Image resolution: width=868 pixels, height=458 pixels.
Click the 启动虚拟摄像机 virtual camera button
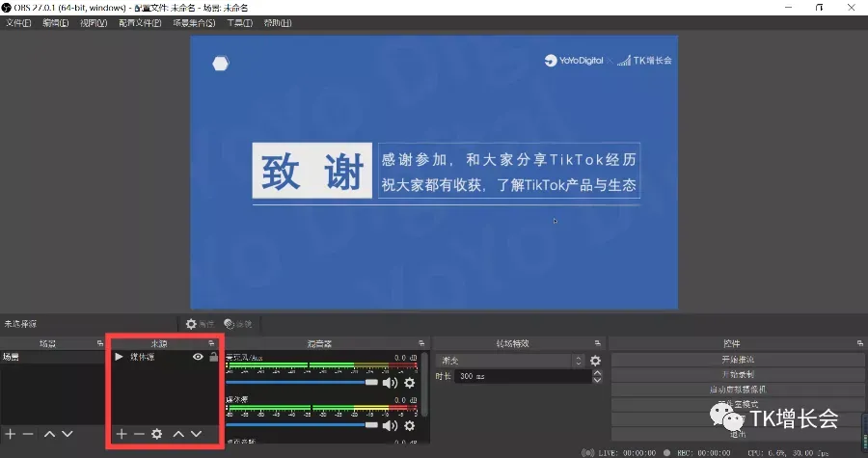click(738, 390)
